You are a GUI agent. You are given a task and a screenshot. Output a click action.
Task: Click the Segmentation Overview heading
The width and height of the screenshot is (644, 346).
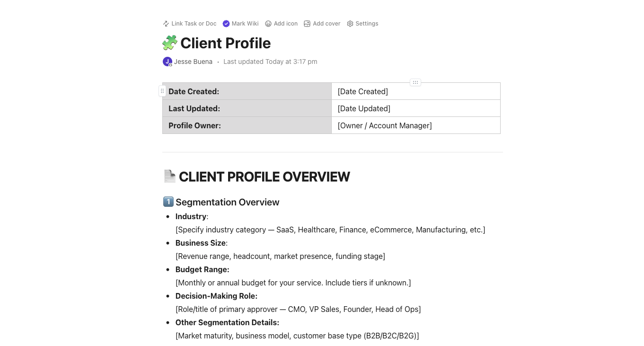click(228, 202)
